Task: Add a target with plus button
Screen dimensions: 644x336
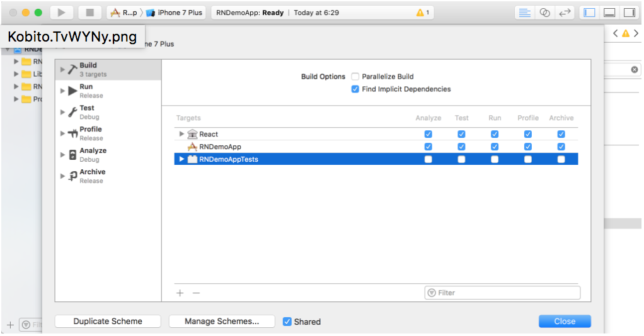Action: [x=180, y=293]
